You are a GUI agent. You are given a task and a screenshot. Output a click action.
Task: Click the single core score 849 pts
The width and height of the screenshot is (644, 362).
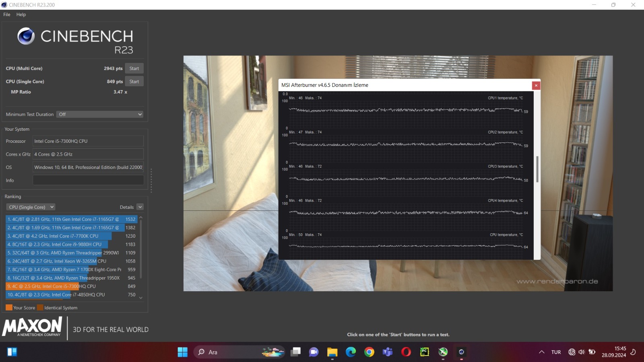point(115,81)
